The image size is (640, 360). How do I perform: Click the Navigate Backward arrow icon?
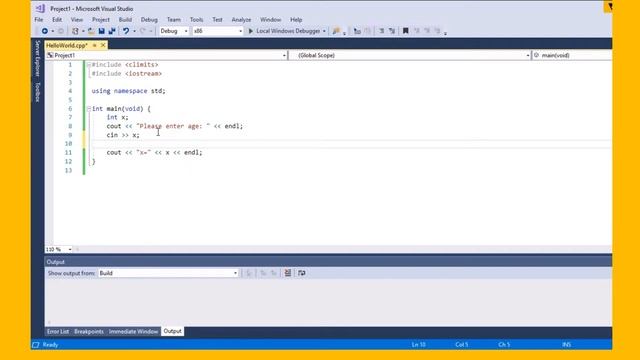click(44, 31)
